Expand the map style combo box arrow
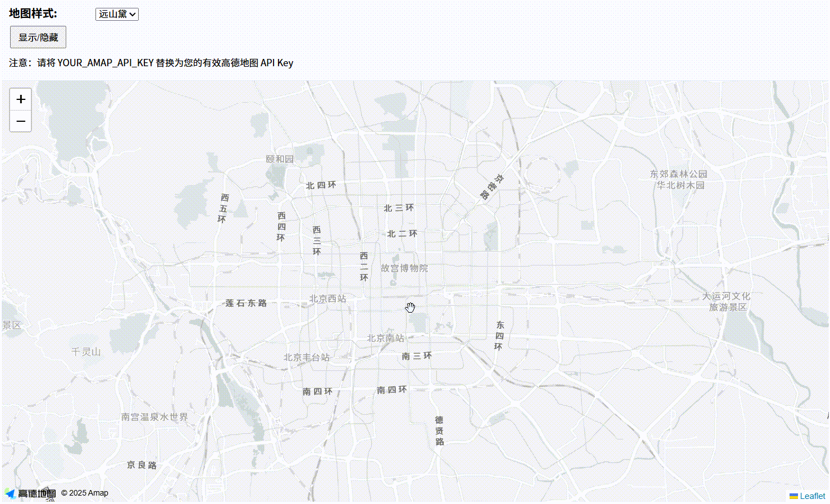Viewport: 830px width, 504px height. point(134,14)
